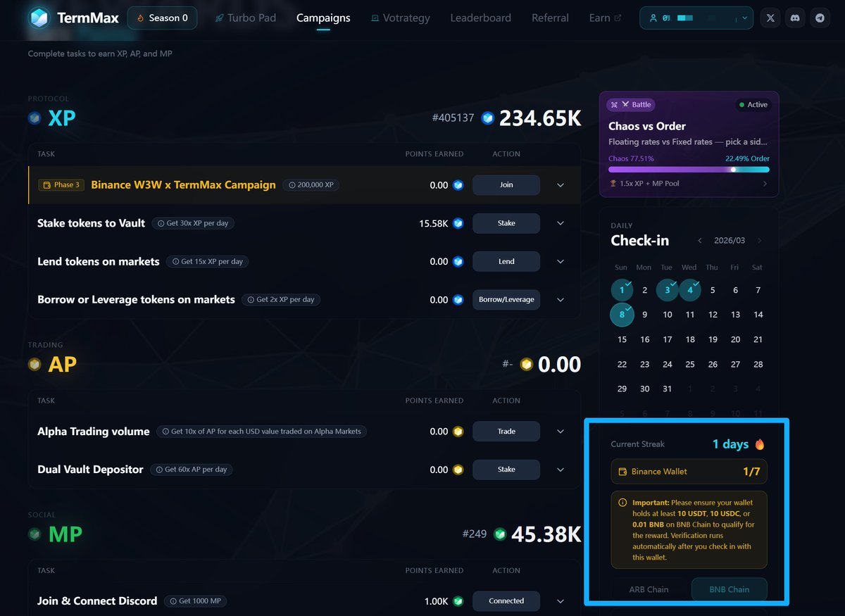Viewport: 845px width, 616px height.
Task: Select checked day 1 on calendar
Action: [x=622, y=290]
